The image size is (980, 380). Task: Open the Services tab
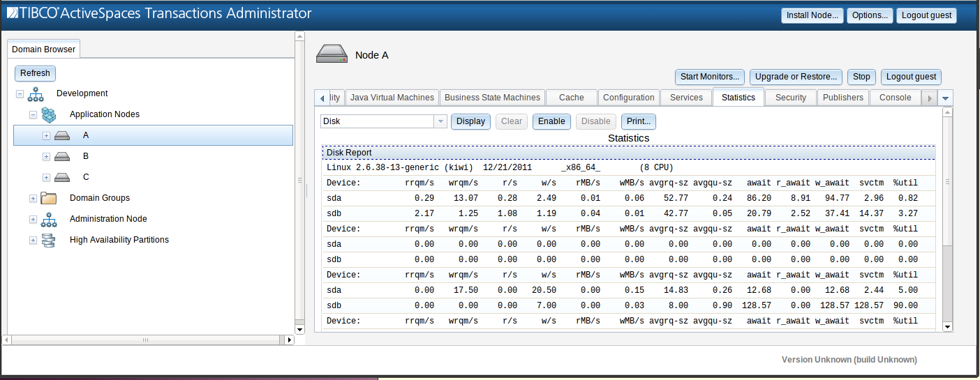coord(686,98)
